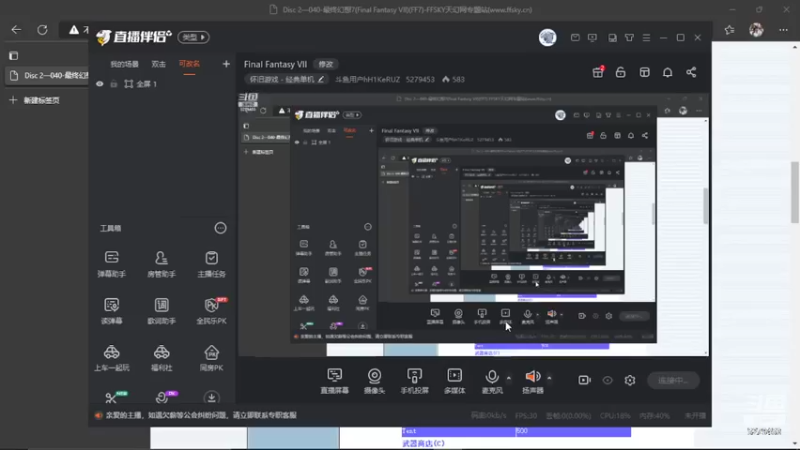Open the browser three-dot menu
The width and height of the screenshot is (800, 450).
pyautogui.click(x=783, y=30)
